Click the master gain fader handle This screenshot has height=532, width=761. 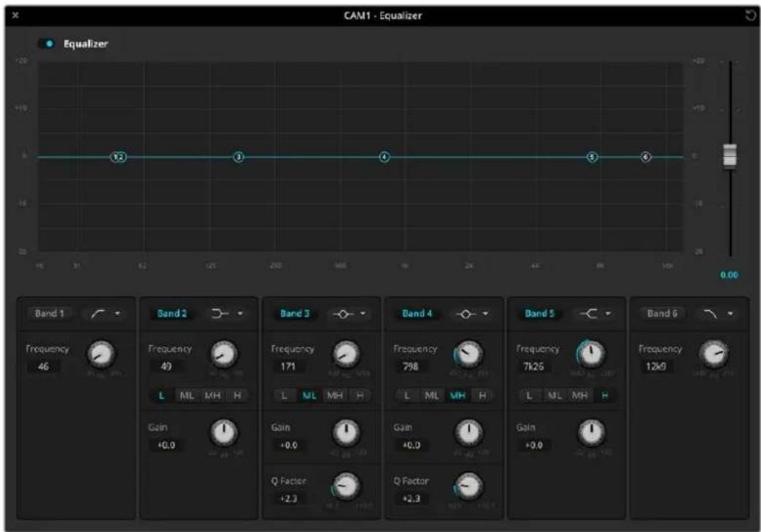730,156
